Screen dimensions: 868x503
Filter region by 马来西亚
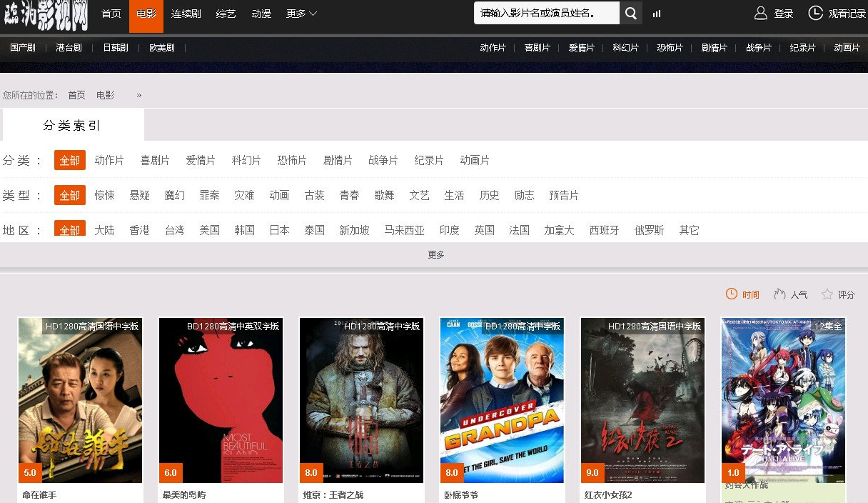(x=405, y=230)
